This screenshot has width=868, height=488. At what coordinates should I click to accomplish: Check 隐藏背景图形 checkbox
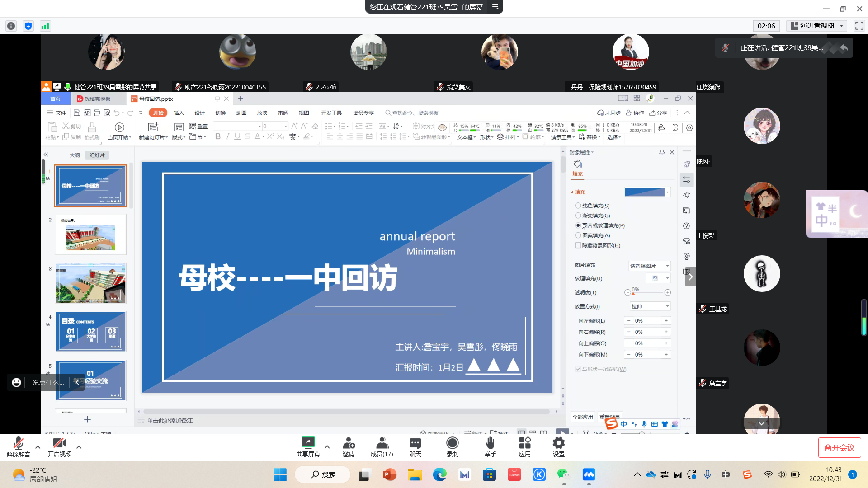578,245
